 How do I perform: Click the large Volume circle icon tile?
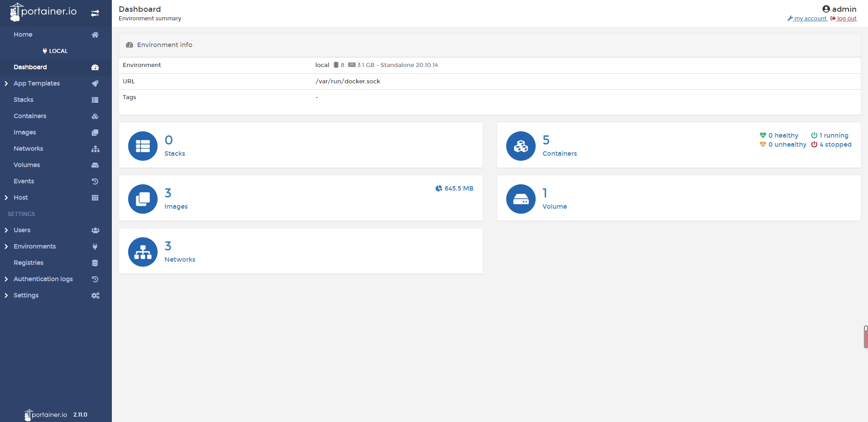click(x=521, y=199)
